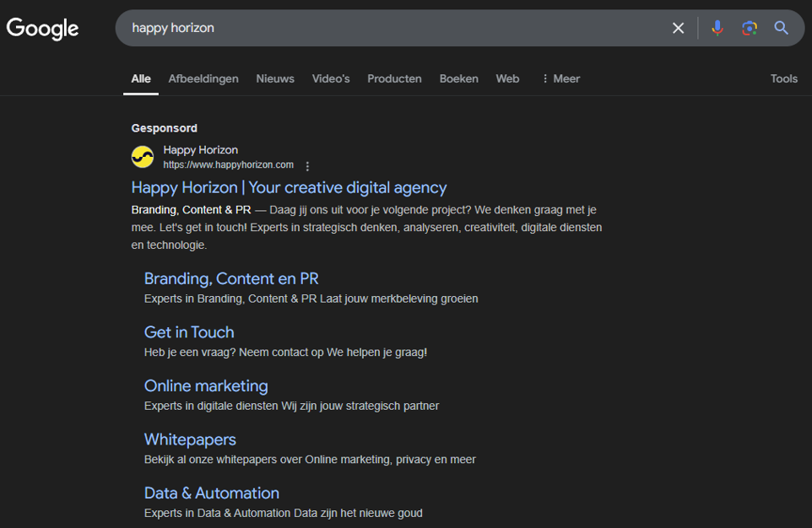Go to the Boeken tab

click(x=459, y=78)
